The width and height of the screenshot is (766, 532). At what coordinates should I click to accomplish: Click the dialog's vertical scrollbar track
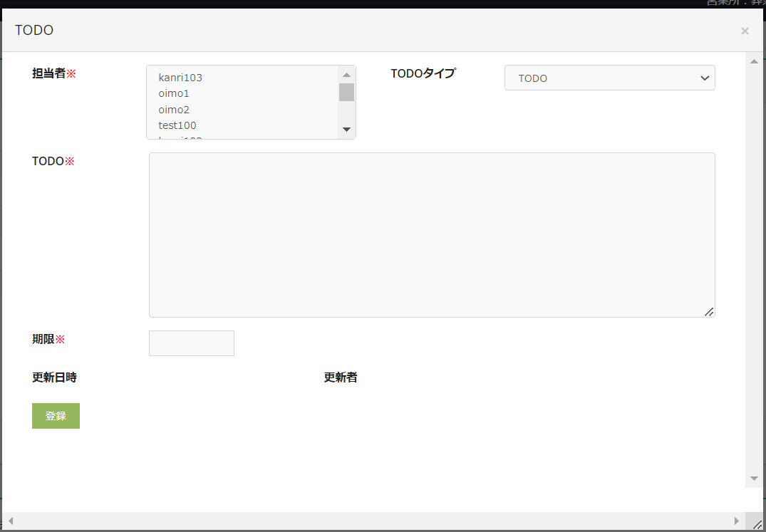click(x=754, y=271)
